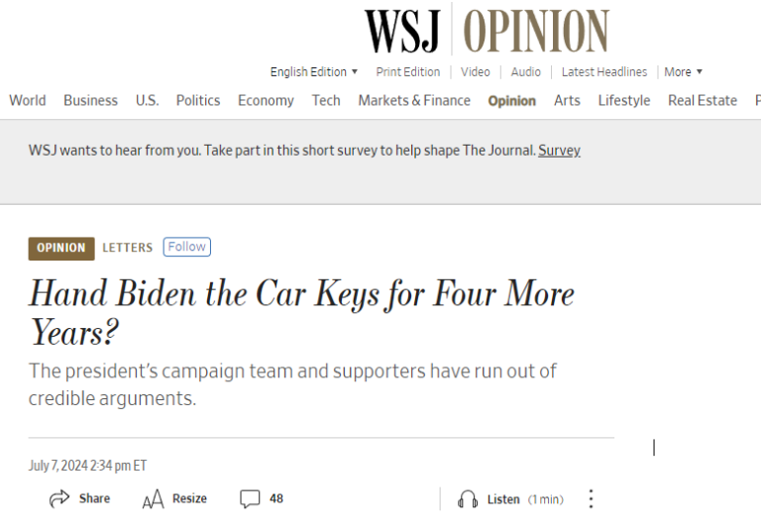
Task: Click the share arrow icon
Action: 59,499
